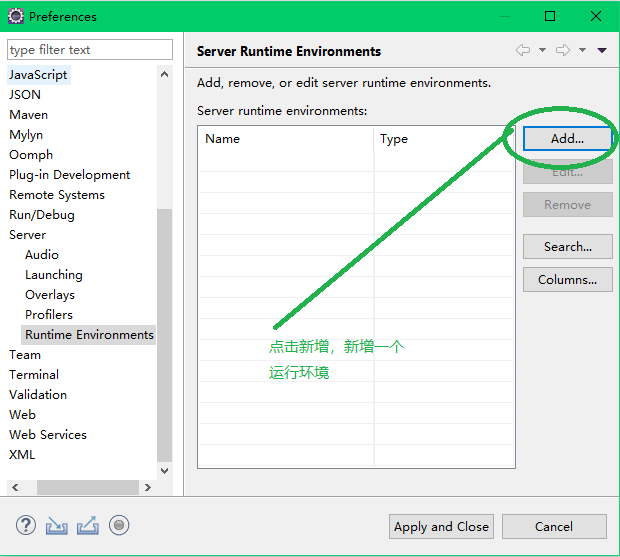
Task: Select Mylyn in the tree
Action: 26,135
